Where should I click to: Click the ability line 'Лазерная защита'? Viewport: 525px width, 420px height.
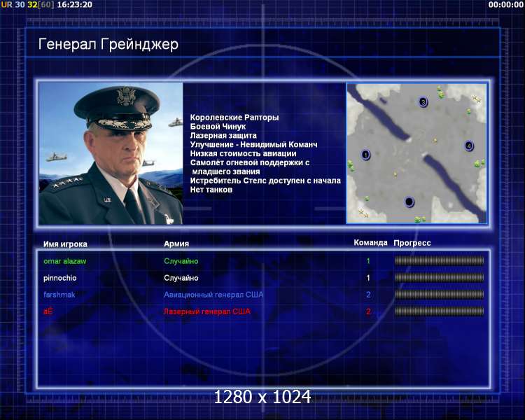click(223, 135)
